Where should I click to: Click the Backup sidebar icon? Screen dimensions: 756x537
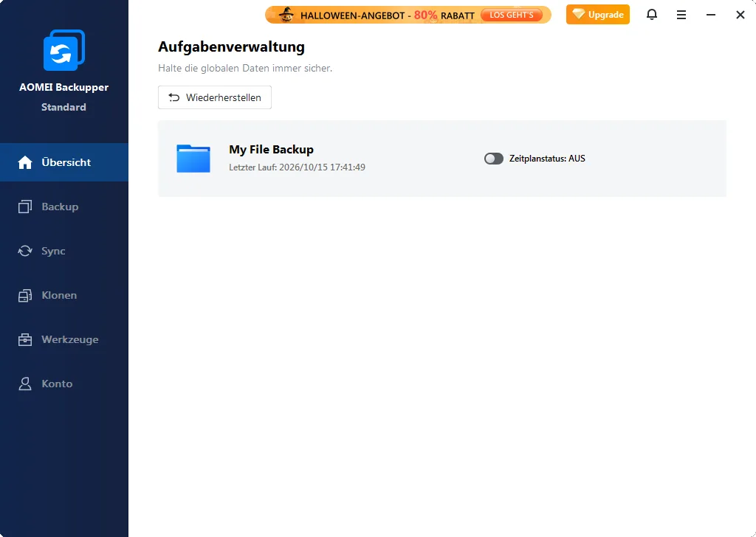pos(25,207)
